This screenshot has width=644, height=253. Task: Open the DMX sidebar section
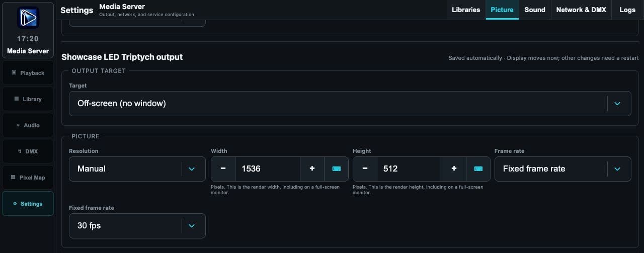click(x=28, y=151)
